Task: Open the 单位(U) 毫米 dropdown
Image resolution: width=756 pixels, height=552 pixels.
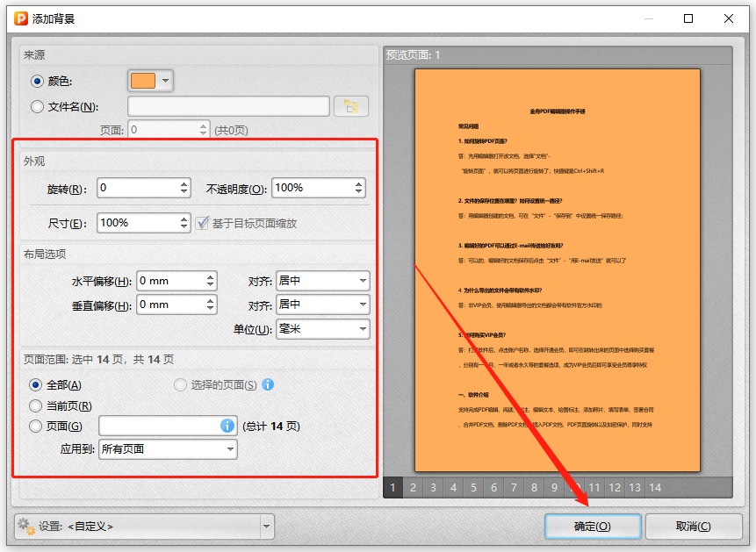Action: 322,329
